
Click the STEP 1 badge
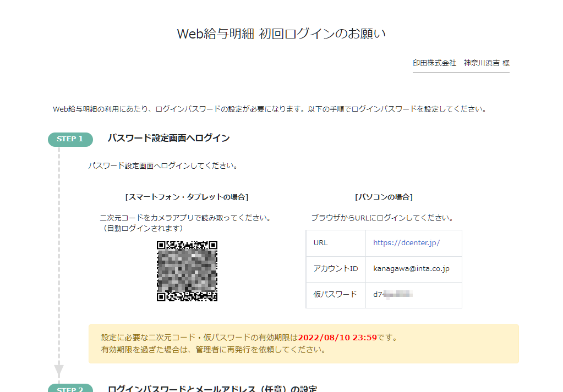[70, 139]
